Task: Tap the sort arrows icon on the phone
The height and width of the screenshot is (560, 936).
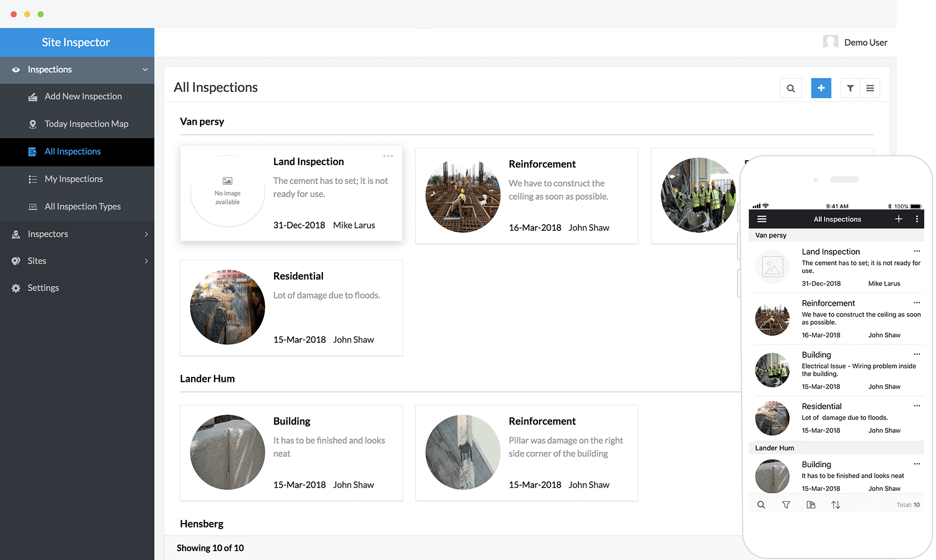Action: coord(836,505)
